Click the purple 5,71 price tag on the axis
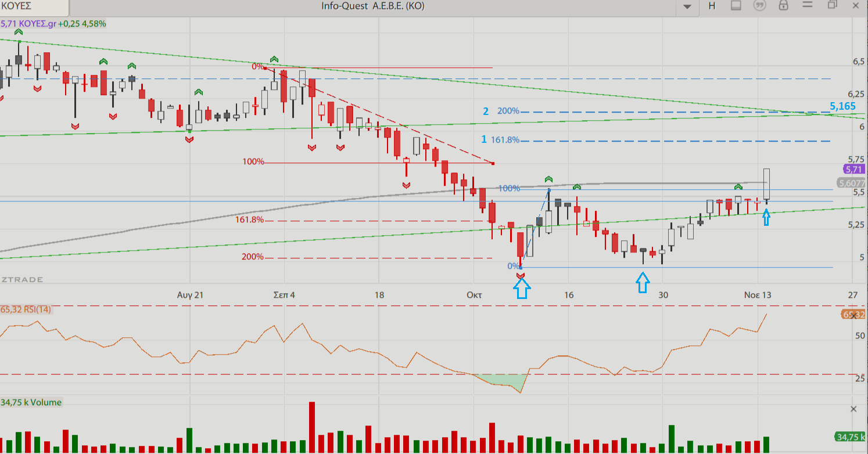 pyautogui.click(x=853, y=169)
